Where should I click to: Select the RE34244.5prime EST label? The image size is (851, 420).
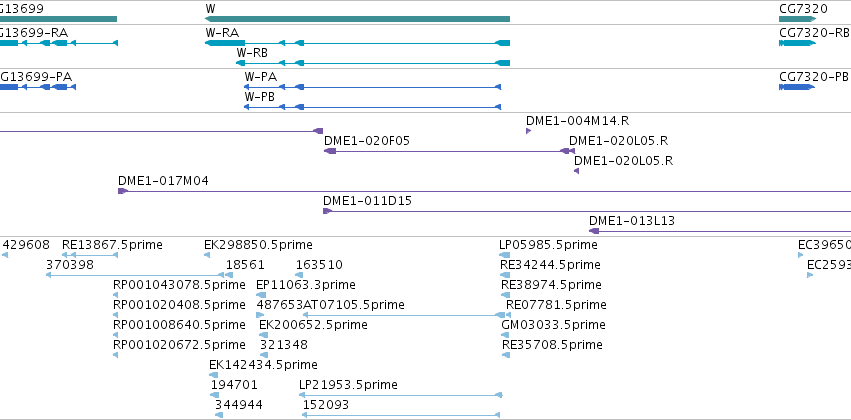(550, 265)
